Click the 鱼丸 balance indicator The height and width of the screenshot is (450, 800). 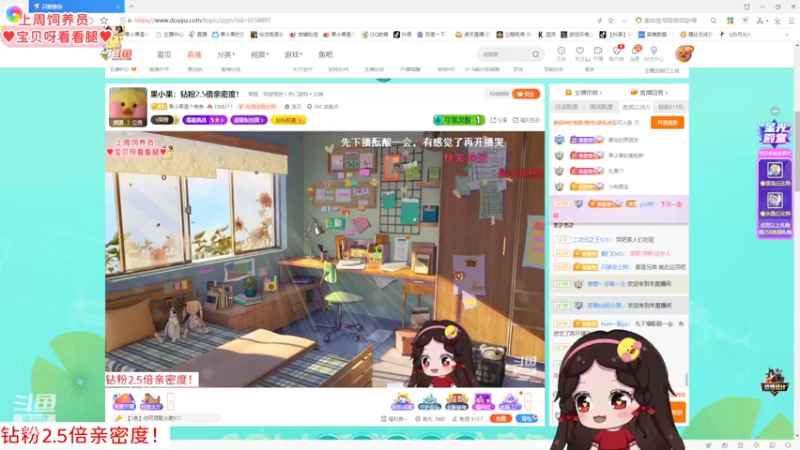click(x=430, y=419)
